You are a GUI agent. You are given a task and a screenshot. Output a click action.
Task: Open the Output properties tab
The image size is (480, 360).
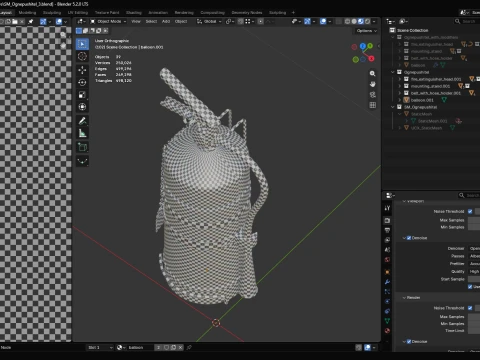(x=387, y=230)
